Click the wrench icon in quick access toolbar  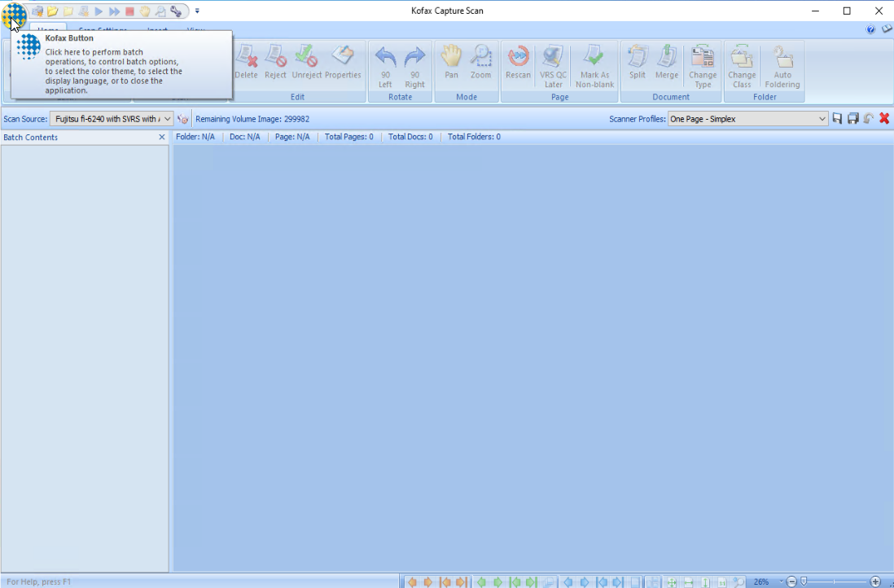coord(176,11)
